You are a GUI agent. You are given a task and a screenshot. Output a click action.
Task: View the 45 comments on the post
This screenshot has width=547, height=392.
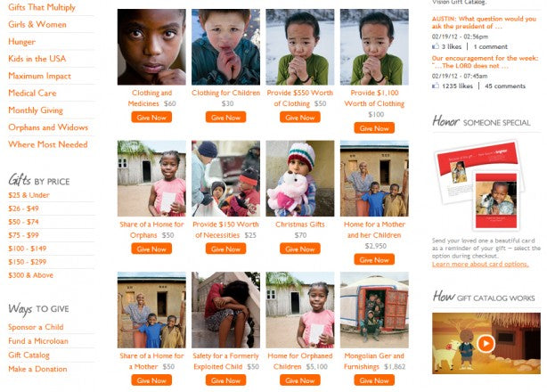pos(505,86)
